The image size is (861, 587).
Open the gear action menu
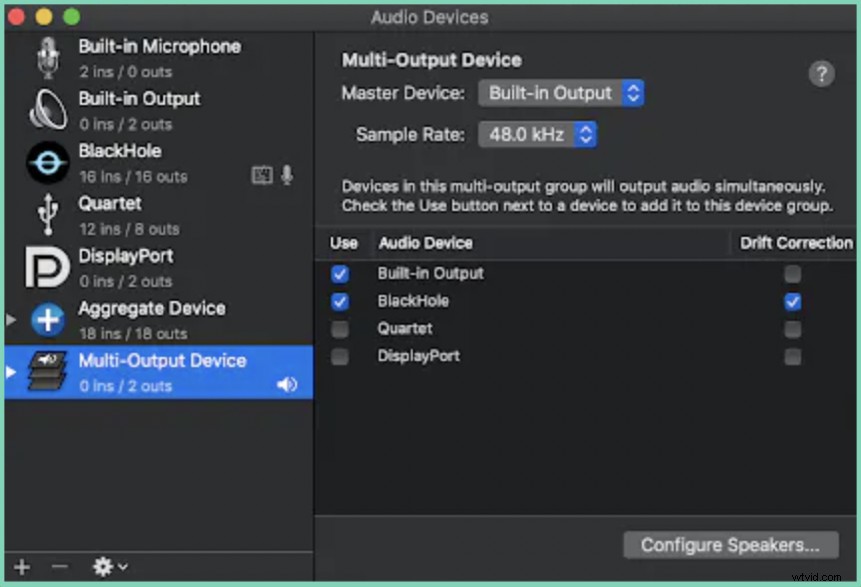pyautogui.click(x=103, y=567)
